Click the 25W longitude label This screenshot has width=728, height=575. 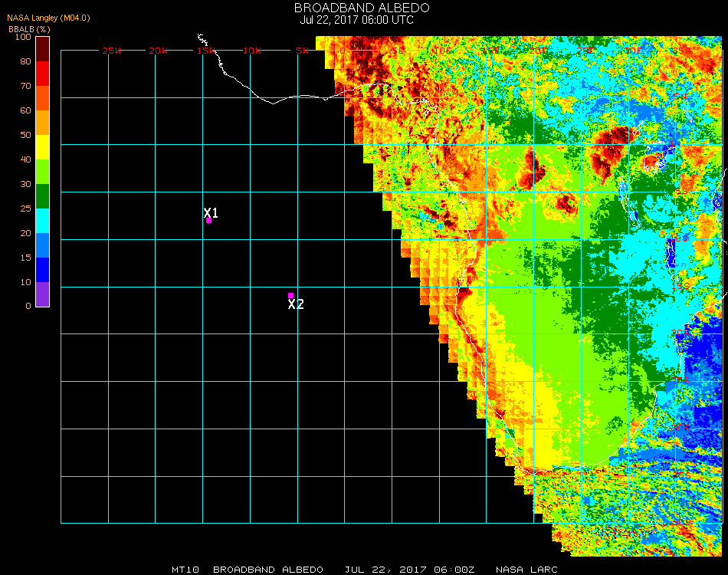coord(112,51)
